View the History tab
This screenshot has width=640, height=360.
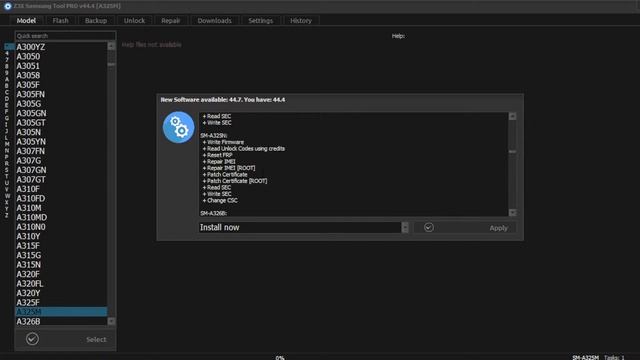coord(301,20)
